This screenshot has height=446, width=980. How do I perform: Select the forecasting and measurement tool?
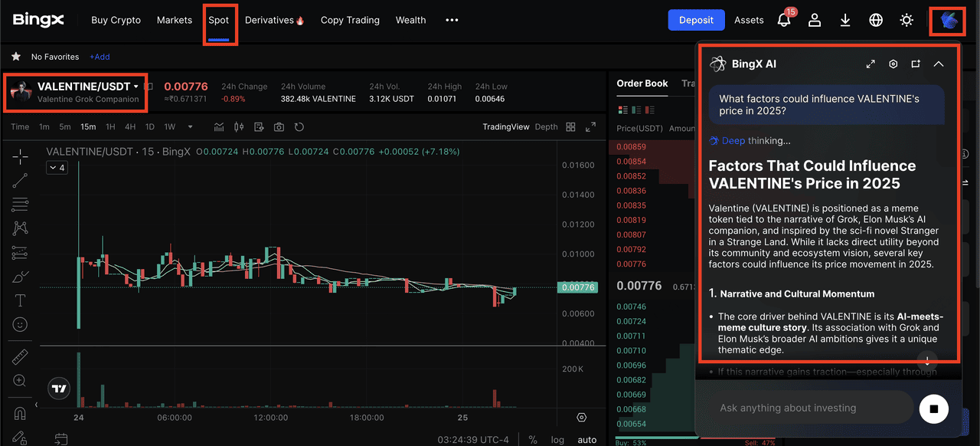tap(21, 253)
